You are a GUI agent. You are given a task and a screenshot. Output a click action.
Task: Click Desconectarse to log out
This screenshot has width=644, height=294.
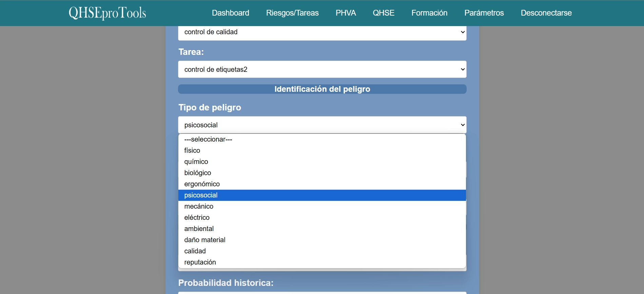click(x=546, y=13)
